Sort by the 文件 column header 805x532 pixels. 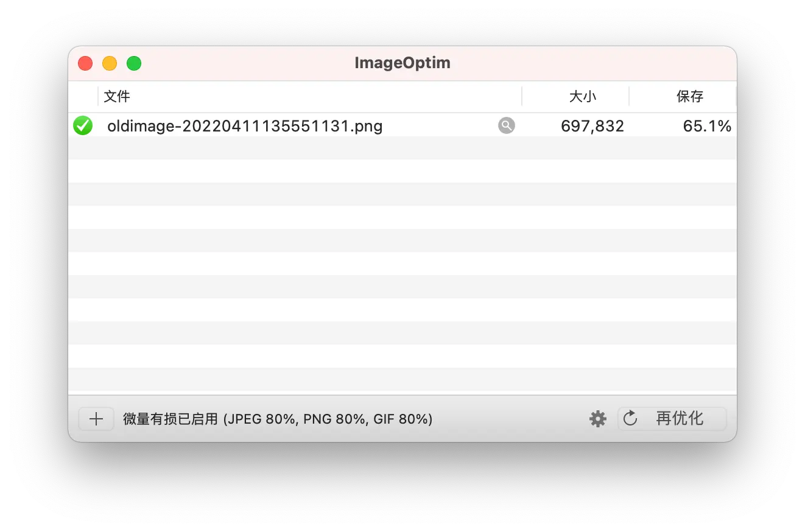pyautogui.click(x=310, y=96)
